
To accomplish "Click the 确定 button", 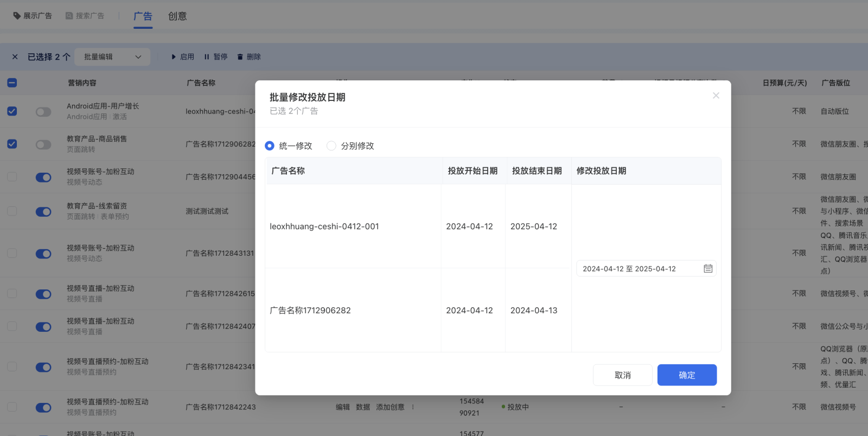I will [x=687, y=375].
